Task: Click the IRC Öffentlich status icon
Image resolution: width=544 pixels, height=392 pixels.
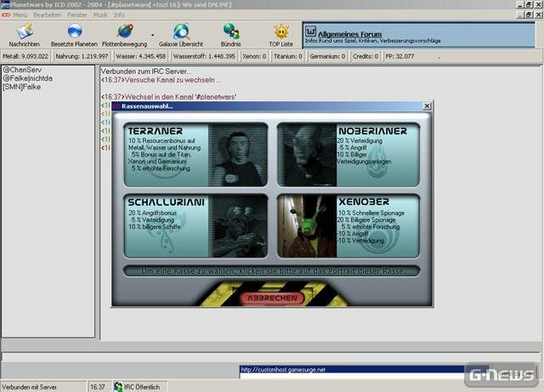Action: click(118, 387)
